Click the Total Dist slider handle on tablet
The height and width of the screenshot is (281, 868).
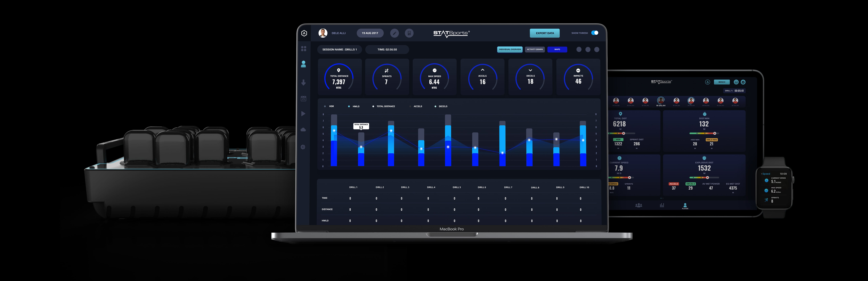[624, 133]
